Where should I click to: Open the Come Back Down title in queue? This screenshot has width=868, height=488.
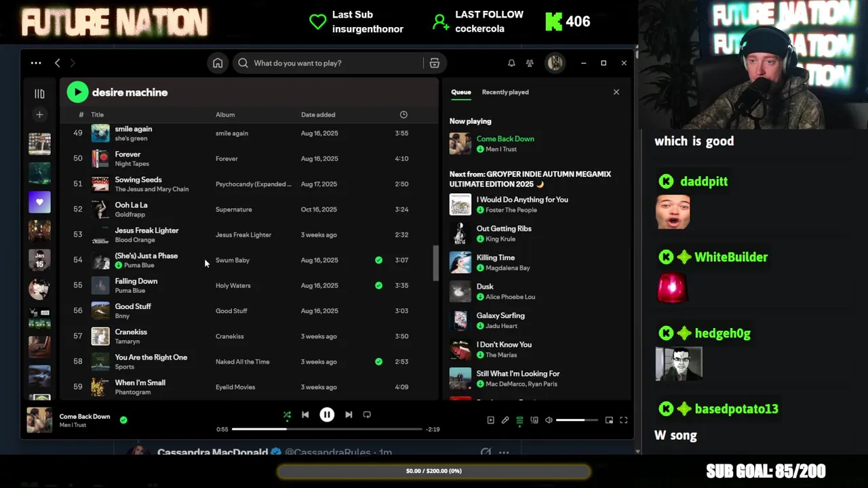pos(505,139)
